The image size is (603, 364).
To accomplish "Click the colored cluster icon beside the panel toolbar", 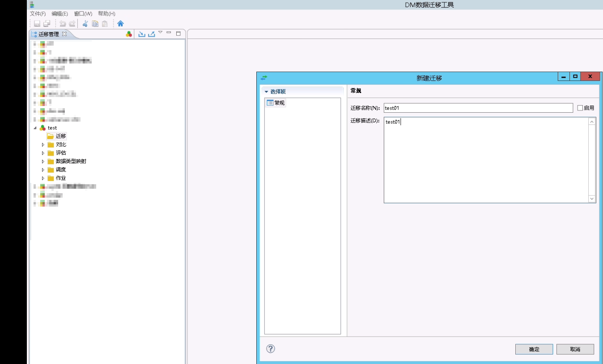I will [129, 34].
